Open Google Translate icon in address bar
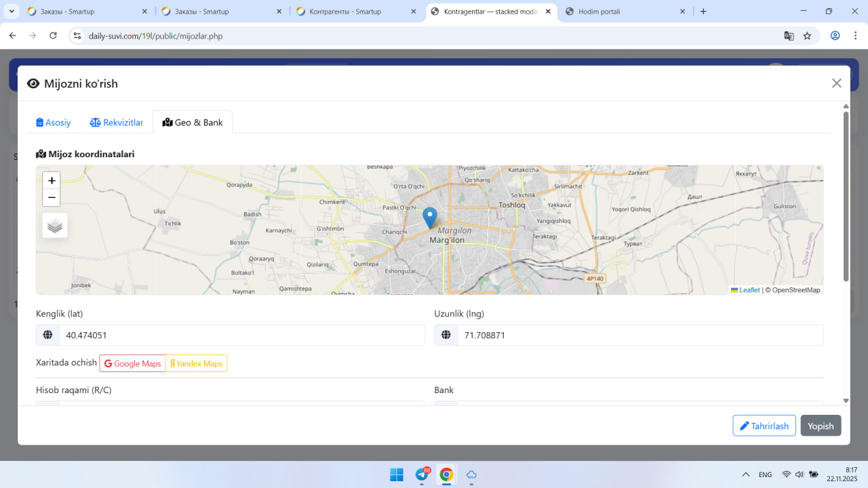The image size is (868, 488). 789,36
